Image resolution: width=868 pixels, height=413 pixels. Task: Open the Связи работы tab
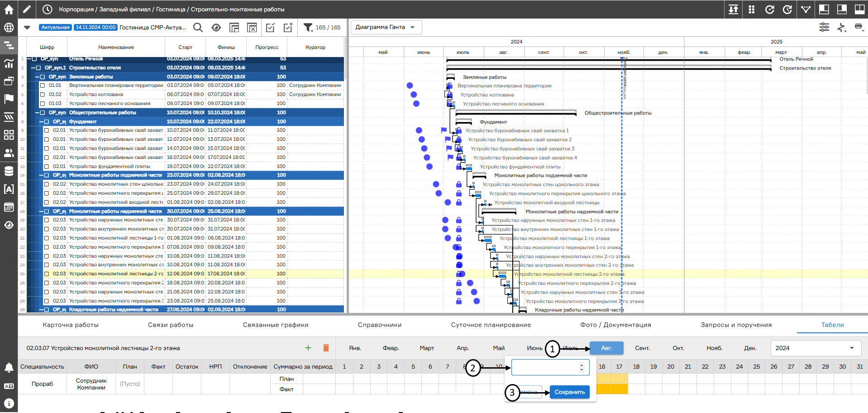click(x=171, y=325)
